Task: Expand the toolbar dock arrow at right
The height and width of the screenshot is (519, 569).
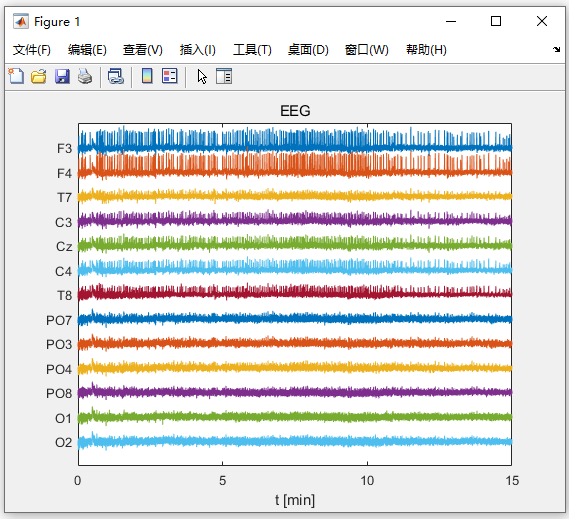Action: tap(556, 49)
